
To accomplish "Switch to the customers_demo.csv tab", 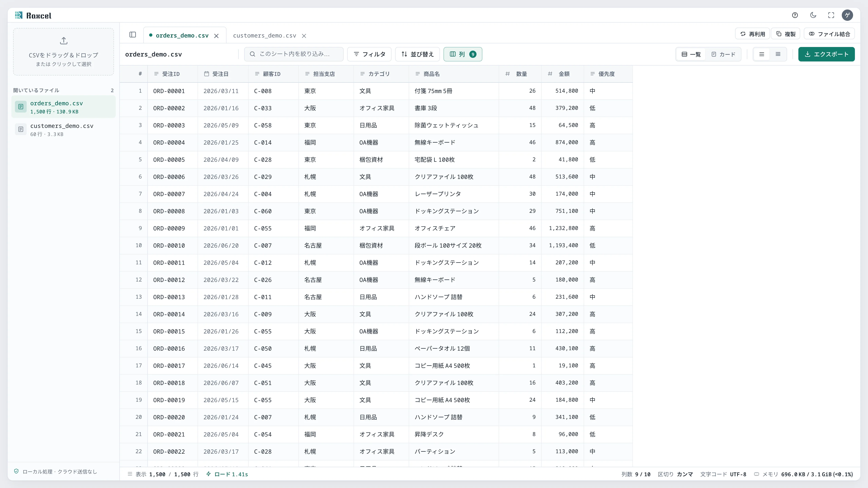I will 264,35.
